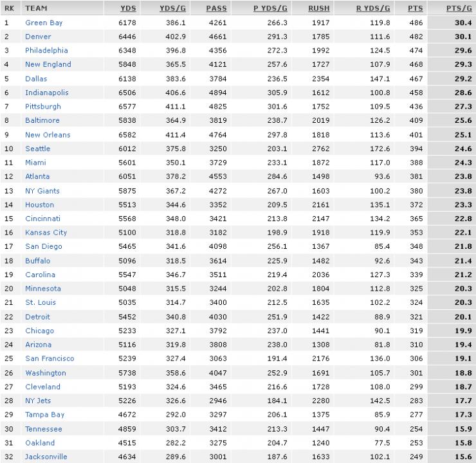The image size is (476, 463).
Task: Open the Denver team page
Action: tap(38, 37)
